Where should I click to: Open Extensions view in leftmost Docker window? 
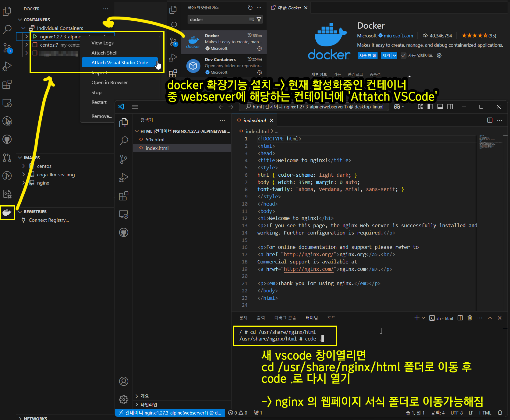click(x=7, y=84)
